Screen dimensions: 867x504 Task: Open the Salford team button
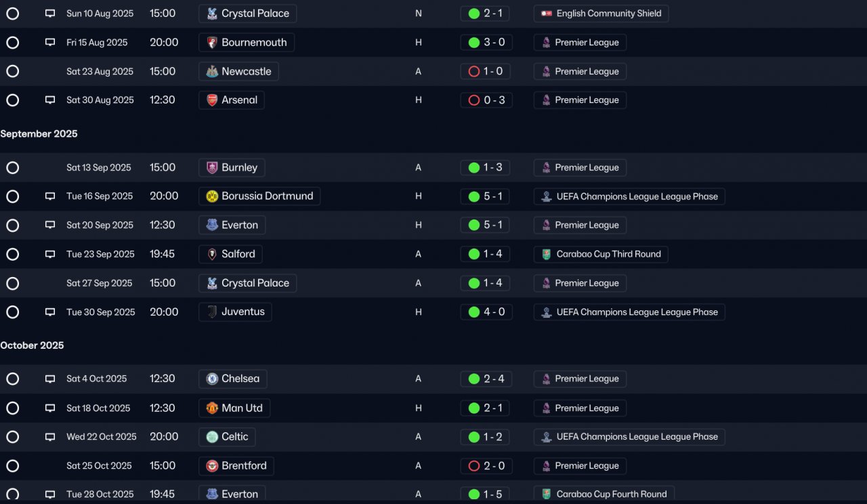point(231,254)
